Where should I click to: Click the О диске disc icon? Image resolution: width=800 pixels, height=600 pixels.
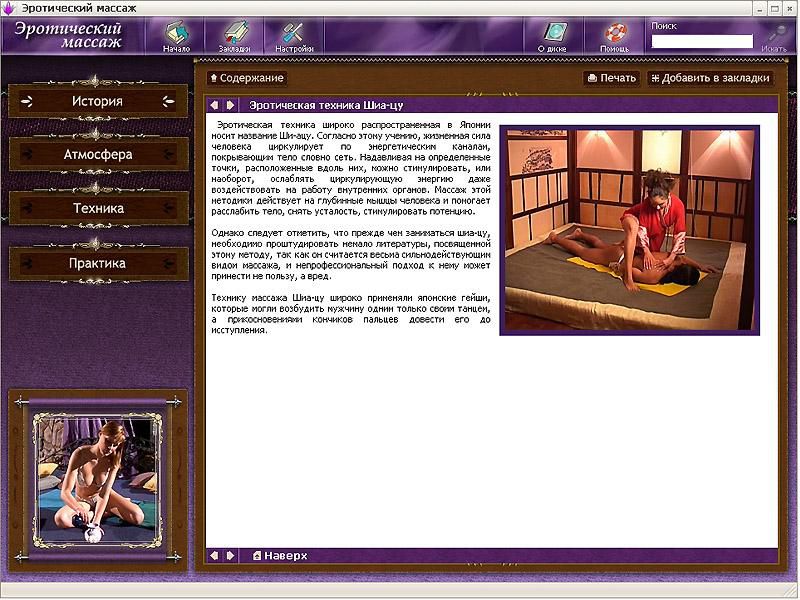pos(554,35)
